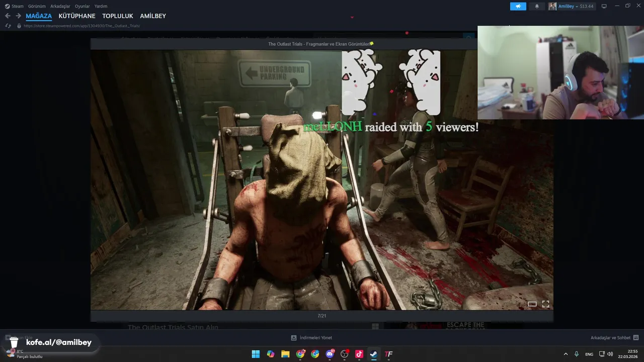644x362 pixels.
Task: Click the downloads icon beside İndirmeleri Yönet
Action: point(294,338)
